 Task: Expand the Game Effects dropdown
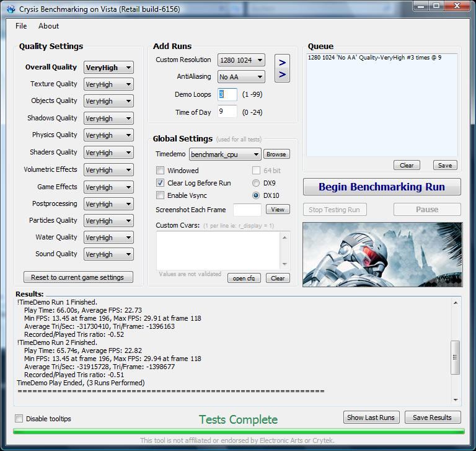tap(108, 187)
